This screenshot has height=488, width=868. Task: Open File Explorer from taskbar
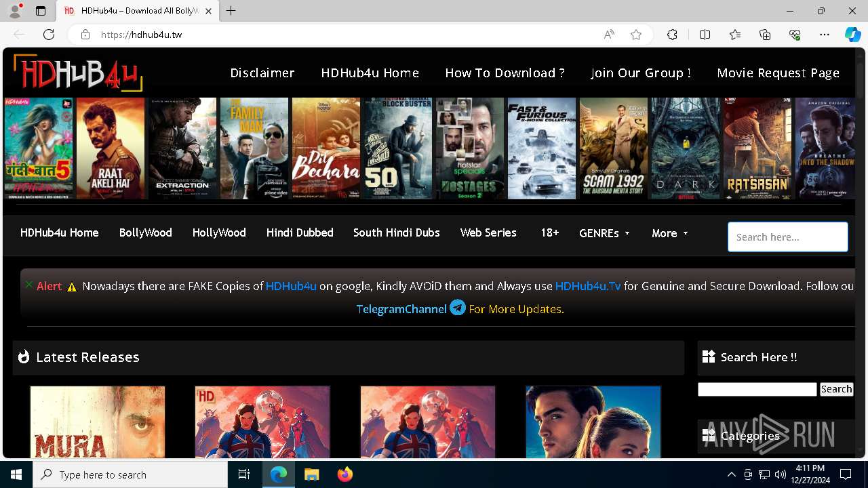[311, 474]
